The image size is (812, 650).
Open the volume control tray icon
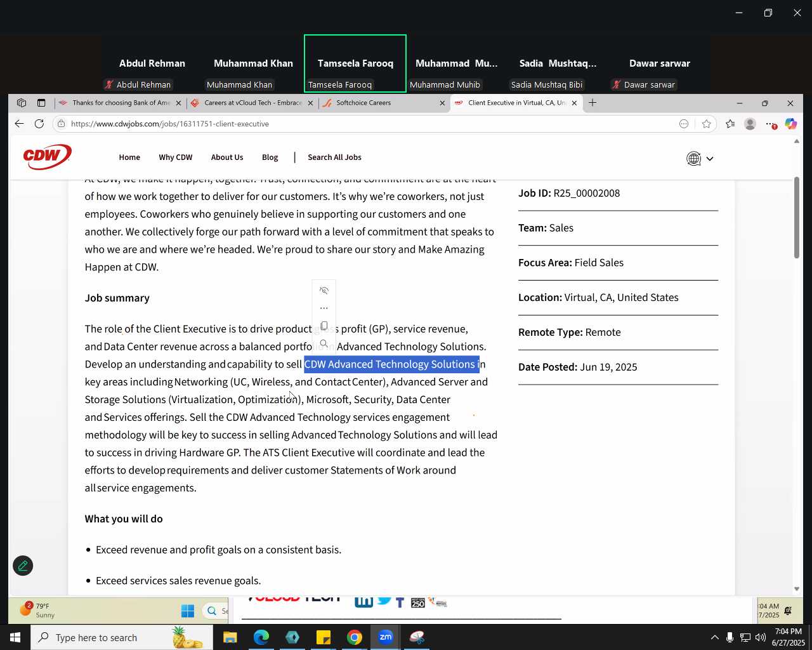(761, 637)
